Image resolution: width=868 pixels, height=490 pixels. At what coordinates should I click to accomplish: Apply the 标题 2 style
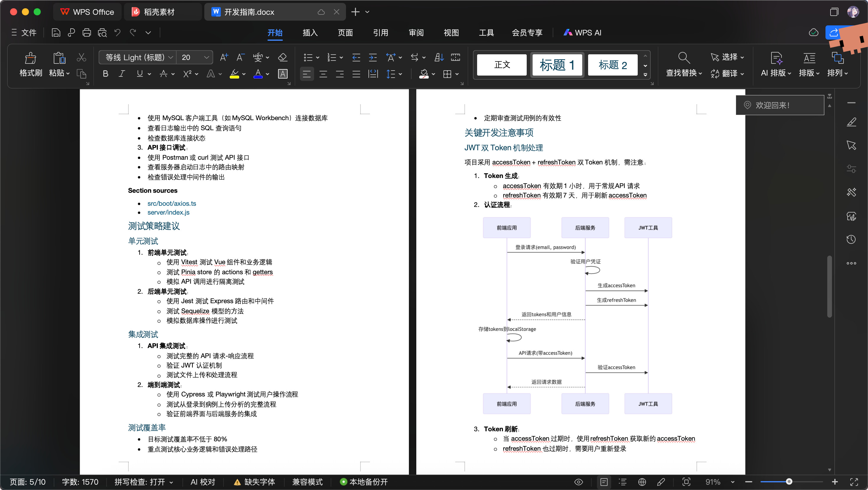[613, 65]
